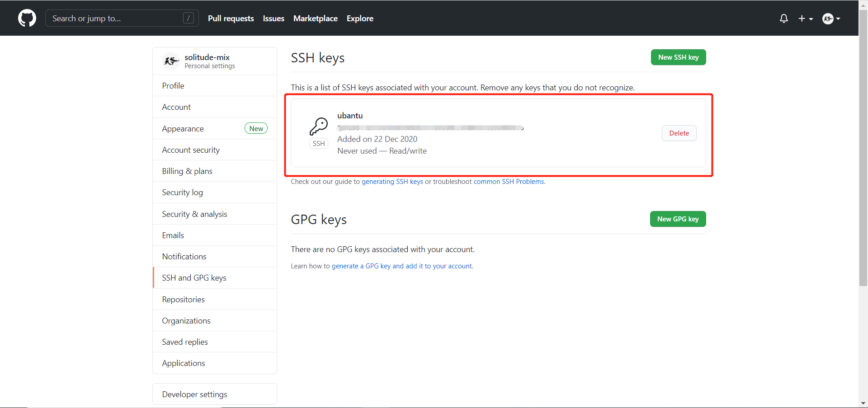Click the slash shortcut icon in search
This screenshot has height=408, width=868.
tap(189, 18)
